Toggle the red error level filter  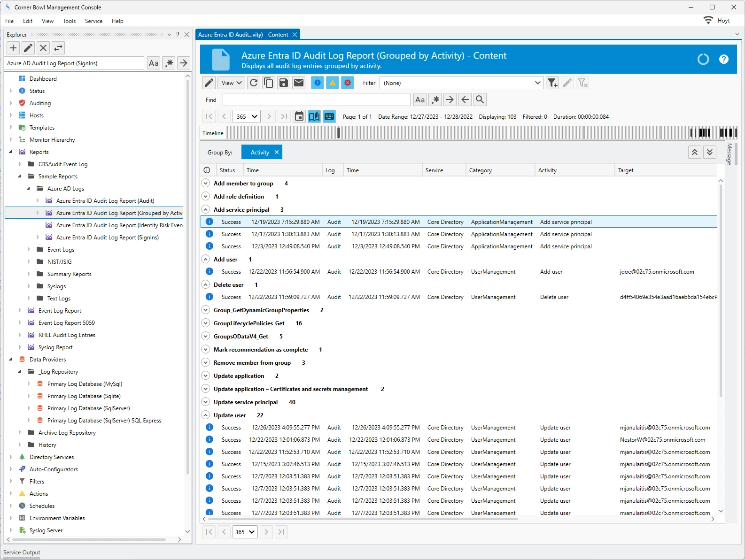coord(348,83)
